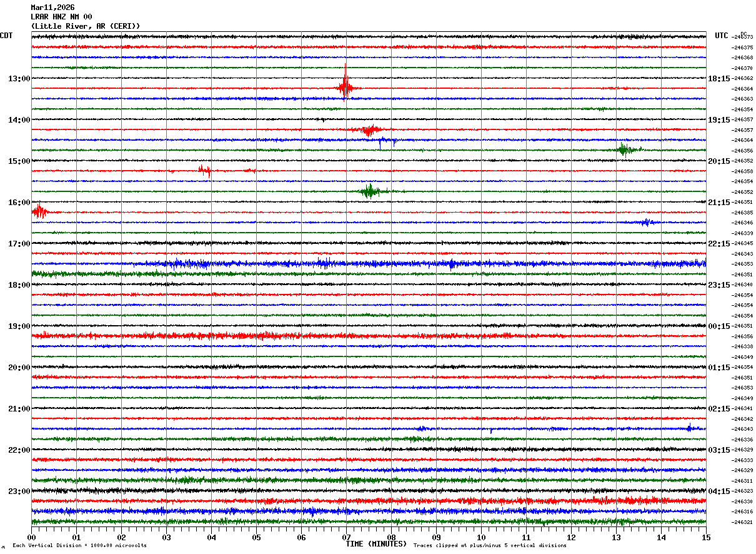Click the (Little River, AR (CERI)) title

[x=86, y=26]
